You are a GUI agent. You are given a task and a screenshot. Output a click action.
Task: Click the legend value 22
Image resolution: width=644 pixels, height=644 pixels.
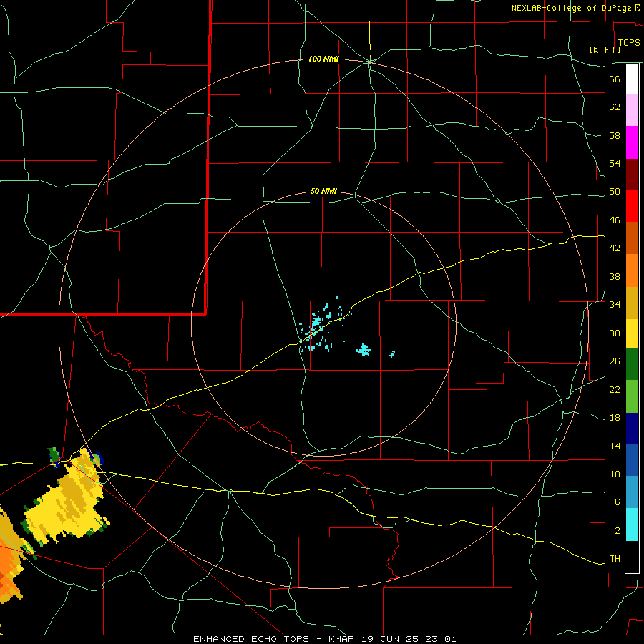(x=615, y=390)
